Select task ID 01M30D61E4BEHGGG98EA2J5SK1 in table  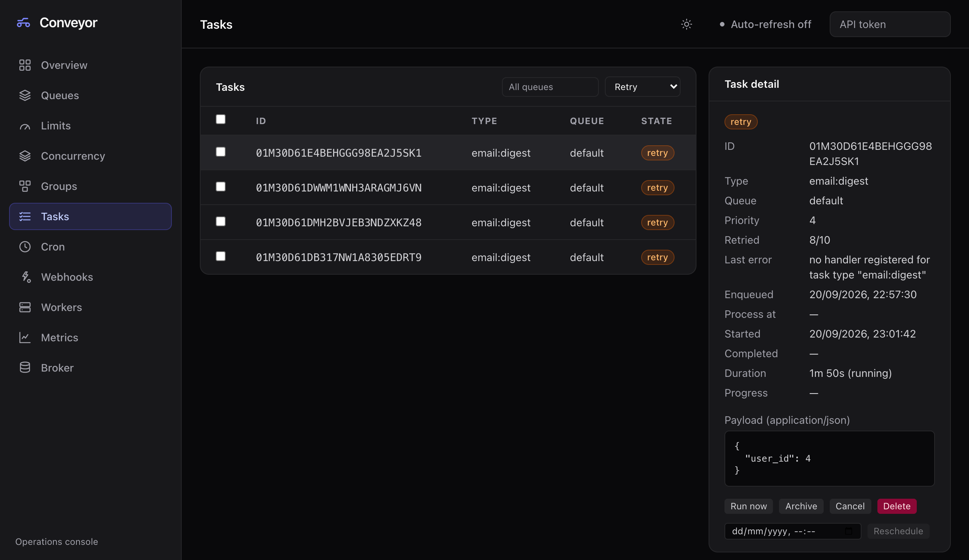[x=339, y=153]
